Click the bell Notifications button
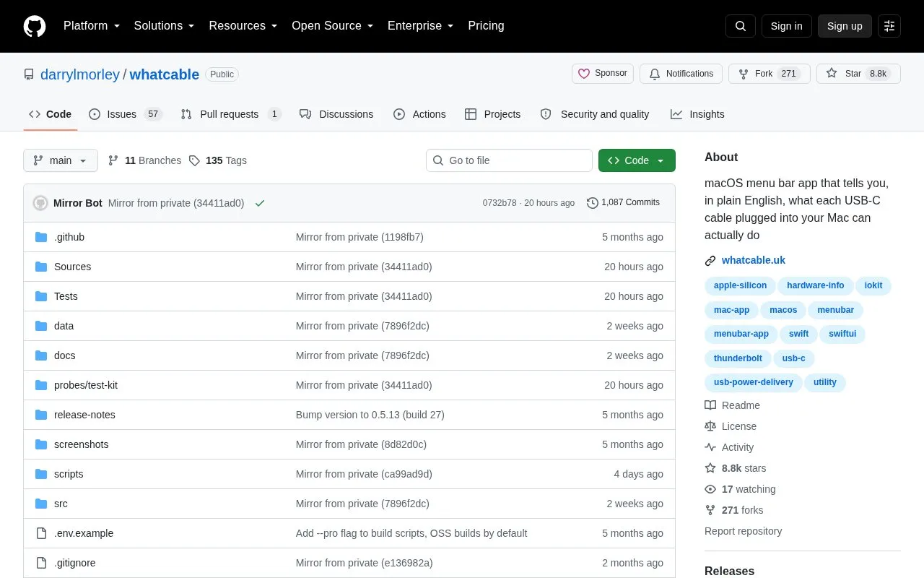Viewport: 924px width, 578px height. [681, 74]
